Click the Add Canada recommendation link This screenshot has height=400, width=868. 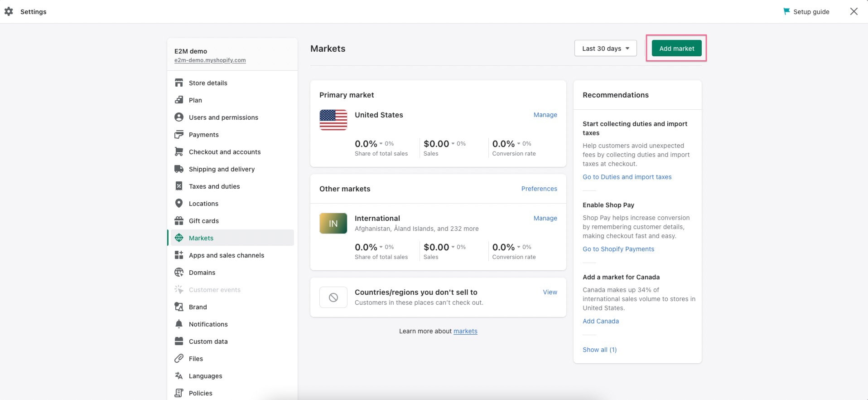pyautogui.click(x=601, y=321)
